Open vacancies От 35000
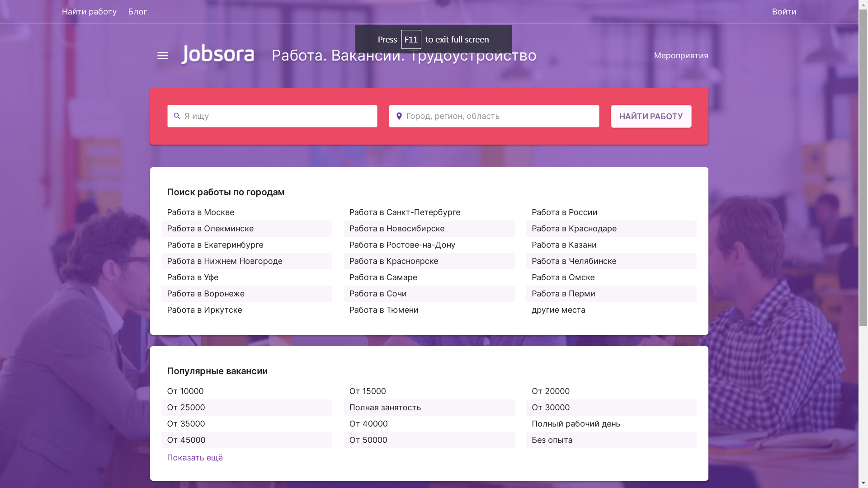Viewport: 868px width, 488px height. [186, 424]
